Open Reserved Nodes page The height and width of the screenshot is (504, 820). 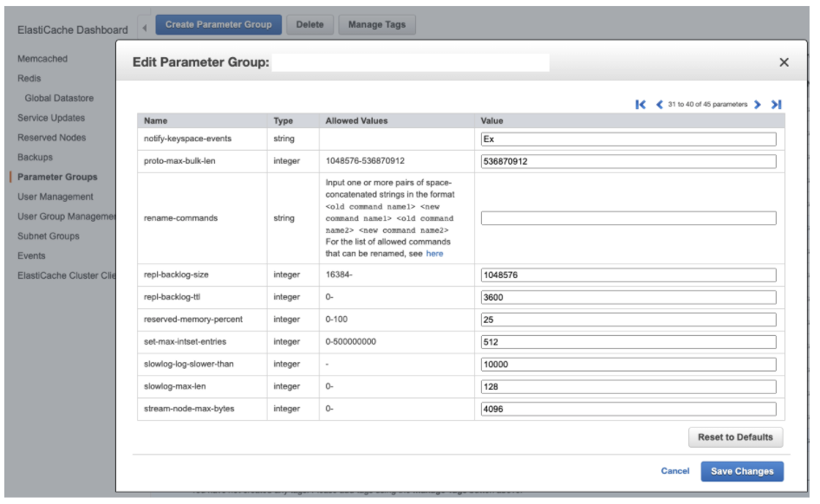point(52,138)
